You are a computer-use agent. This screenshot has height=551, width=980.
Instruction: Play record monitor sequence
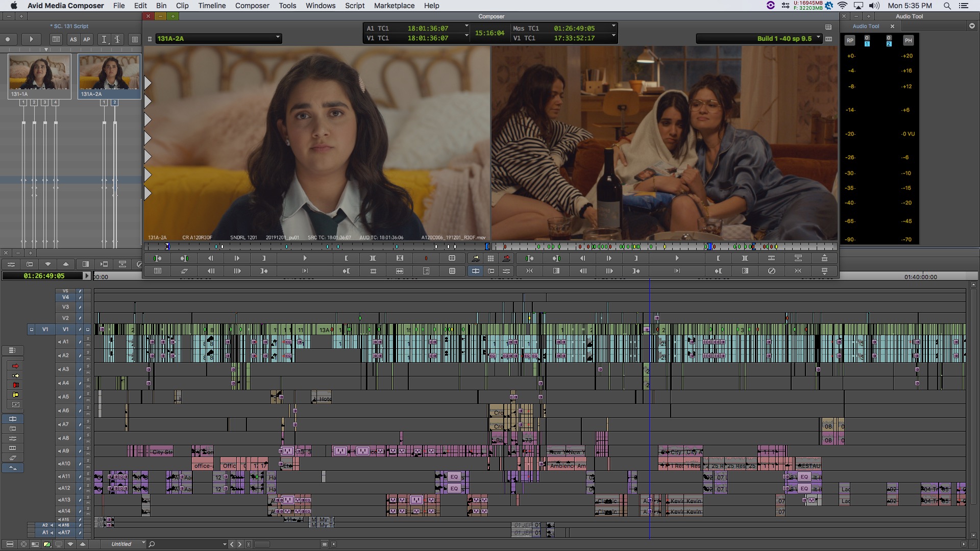[677, 258]
